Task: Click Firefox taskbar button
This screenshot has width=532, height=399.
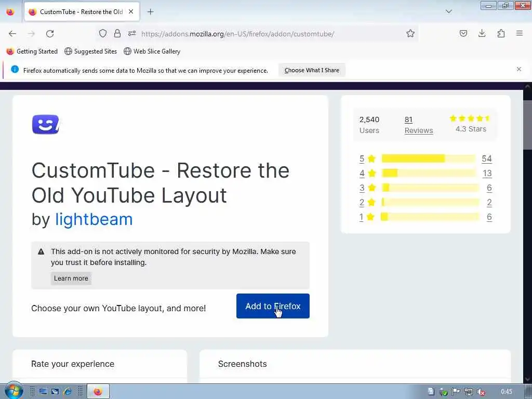Action: [x=98, y=392]
